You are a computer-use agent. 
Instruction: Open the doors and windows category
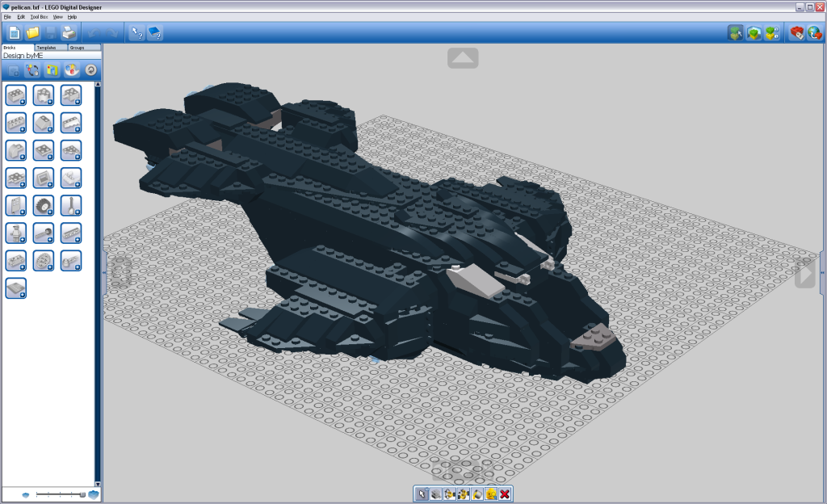pyautogui.click(x=16, y=206)
